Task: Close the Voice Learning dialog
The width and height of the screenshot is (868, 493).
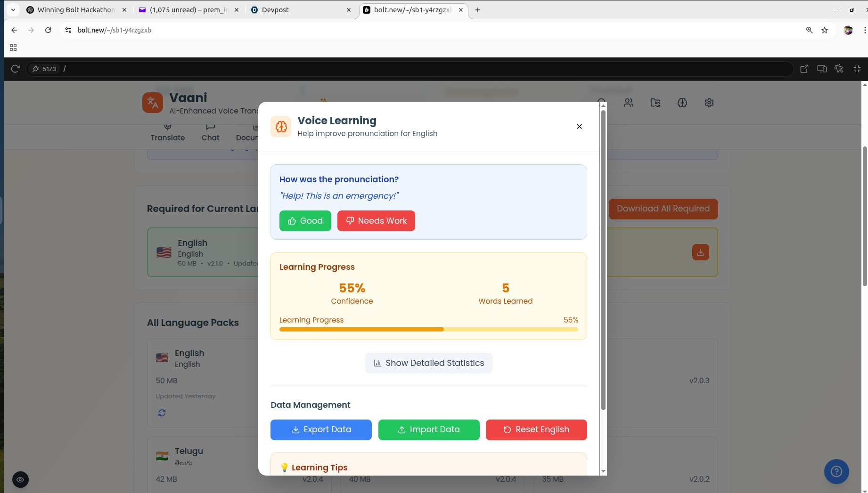Action: [579, 126]
